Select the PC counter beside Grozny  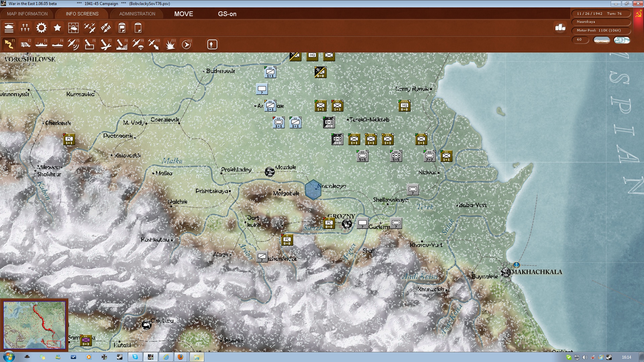click(x=329, y=223)
